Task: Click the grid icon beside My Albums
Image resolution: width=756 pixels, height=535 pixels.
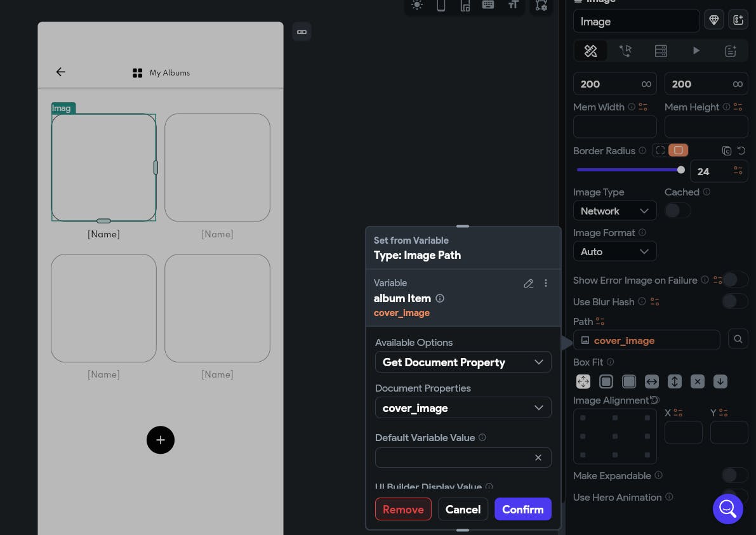Action: click(x=137, y=73)
